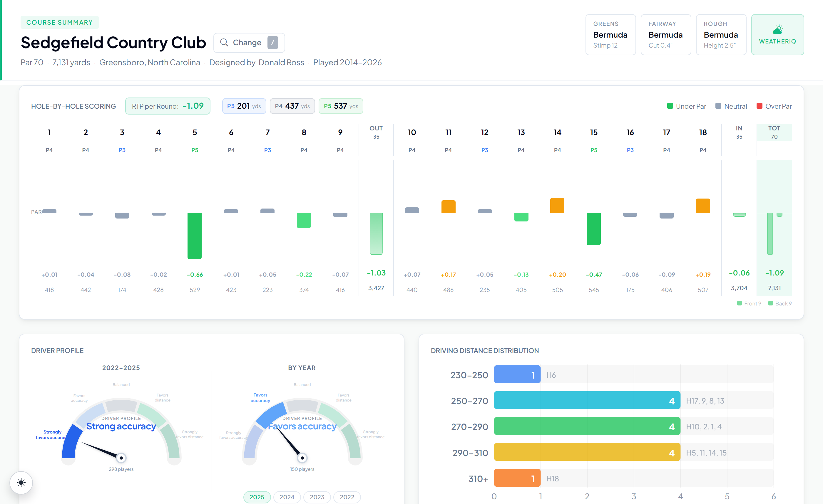Click the Front 9 legend square
Screen dimensions: 823x504
[x=740, y=303]
